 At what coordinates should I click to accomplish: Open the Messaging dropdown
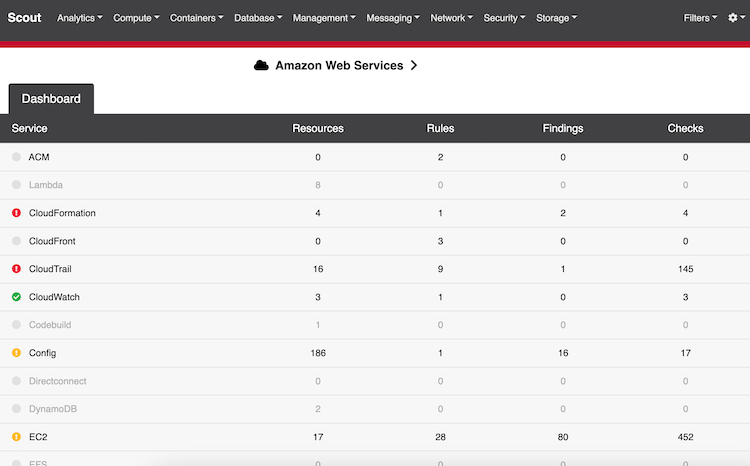click(393, 18)
